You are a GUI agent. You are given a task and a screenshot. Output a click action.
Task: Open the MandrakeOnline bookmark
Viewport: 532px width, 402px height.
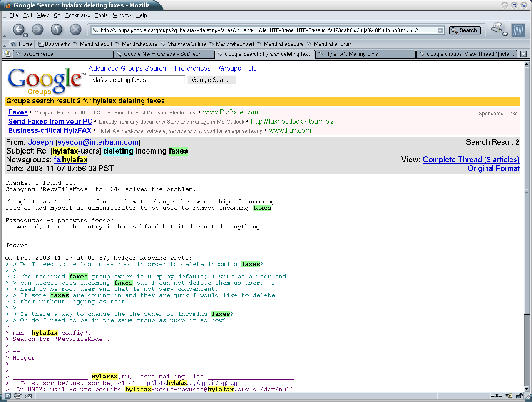[x=183, y=44]
